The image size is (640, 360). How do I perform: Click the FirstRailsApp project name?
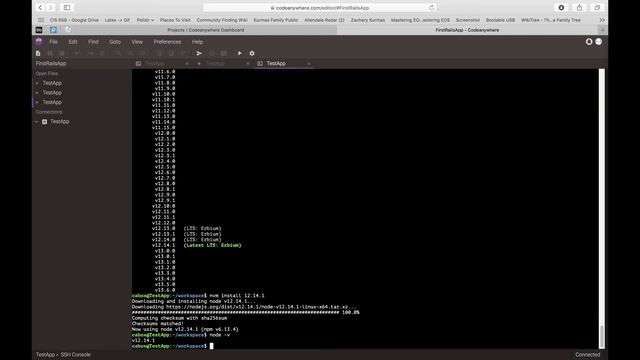point(51,64)
